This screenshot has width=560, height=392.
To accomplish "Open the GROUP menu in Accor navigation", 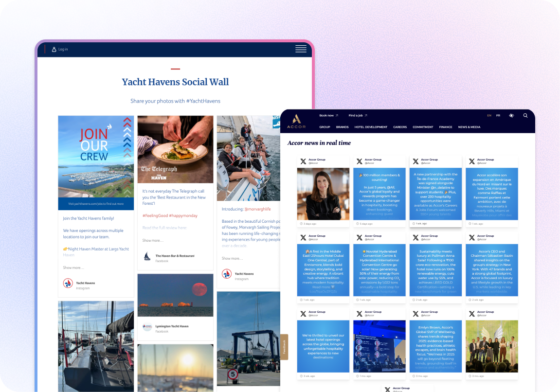I will (325, 127).
